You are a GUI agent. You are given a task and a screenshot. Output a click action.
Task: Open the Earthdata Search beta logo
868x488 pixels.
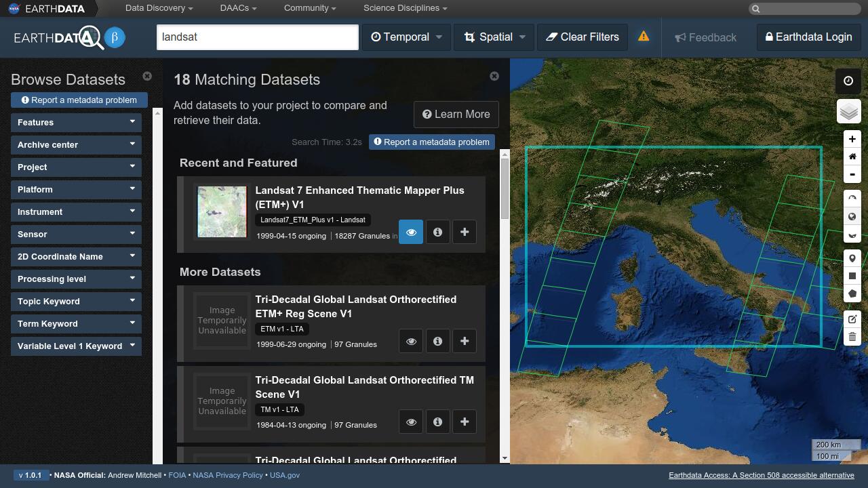point(69,37)
